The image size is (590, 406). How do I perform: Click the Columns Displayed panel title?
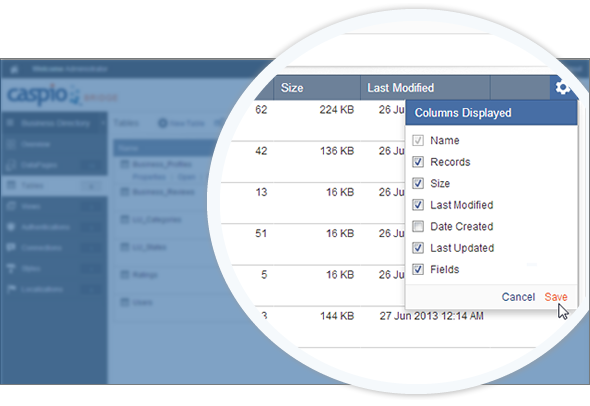click(x=463, y=113)
